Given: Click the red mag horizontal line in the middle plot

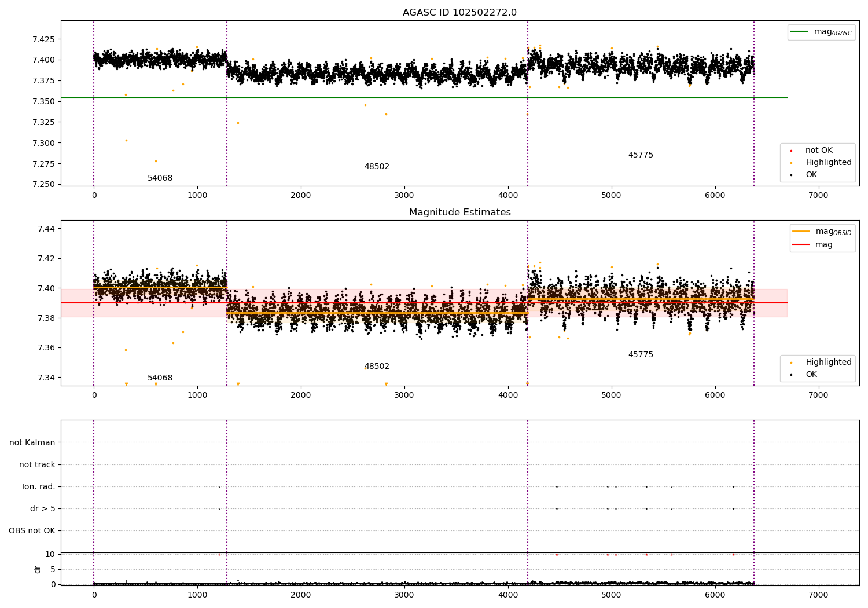Looking at the screenshot, I should point(424,303).
